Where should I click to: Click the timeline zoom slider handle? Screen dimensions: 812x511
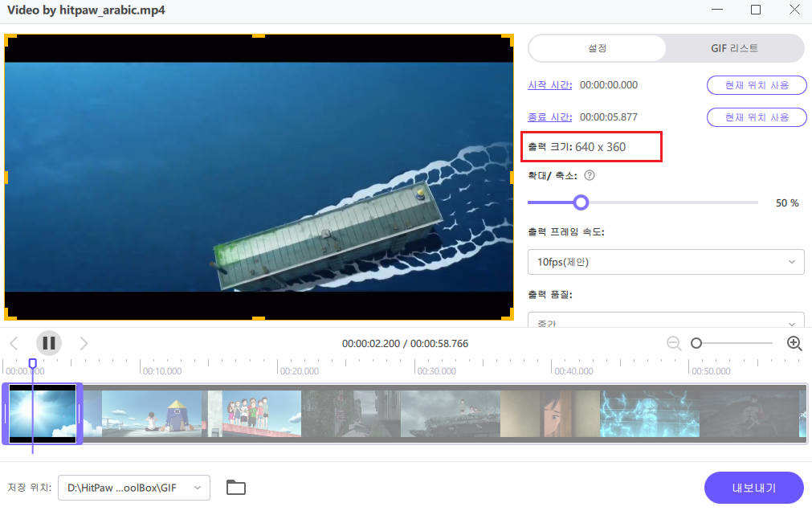tap(696, 343)
